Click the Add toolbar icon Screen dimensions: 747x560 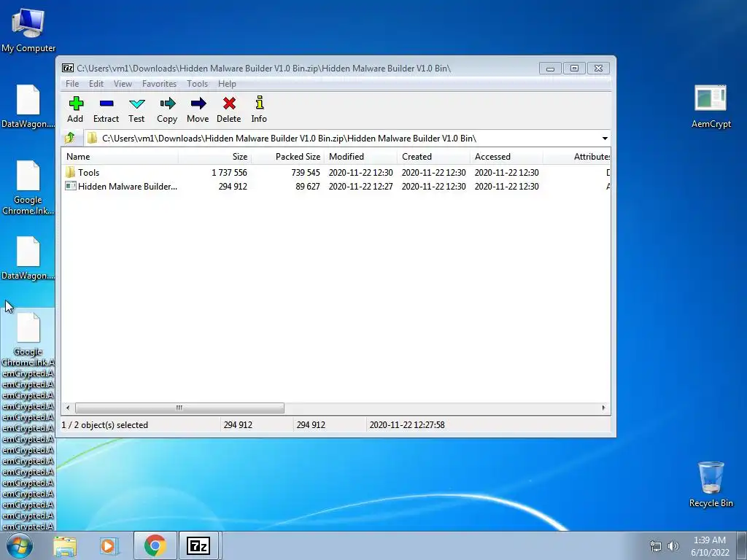(x=76, y=104)
